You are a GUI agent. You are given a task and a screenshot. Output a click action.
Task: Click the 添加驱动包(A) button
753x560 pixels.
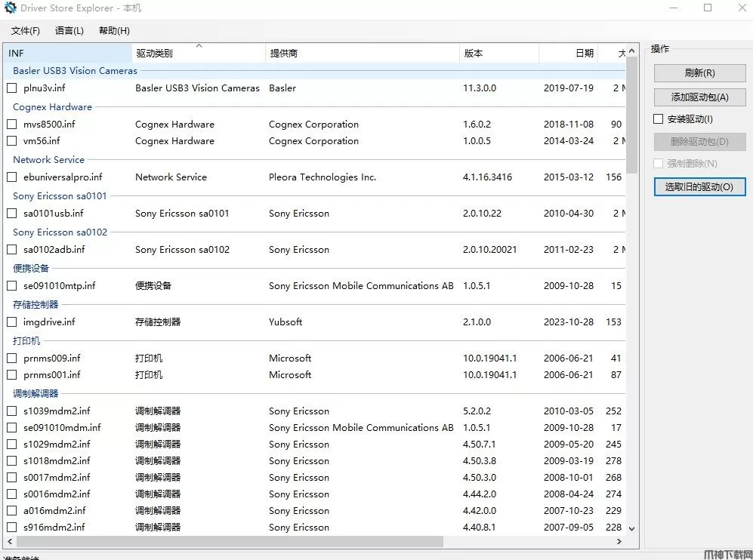699,97
